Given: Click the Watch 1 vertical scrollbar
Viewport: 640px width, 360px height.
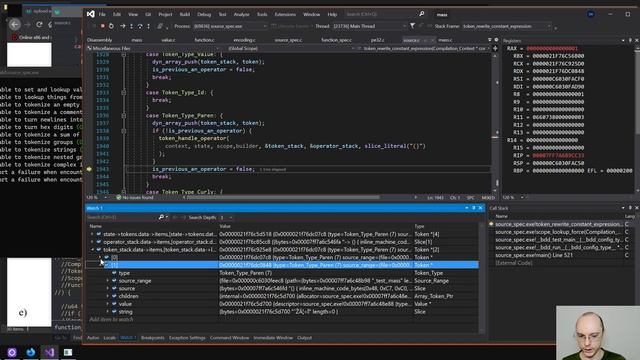Looking at the screenshot, I should (x=482, y=277).
